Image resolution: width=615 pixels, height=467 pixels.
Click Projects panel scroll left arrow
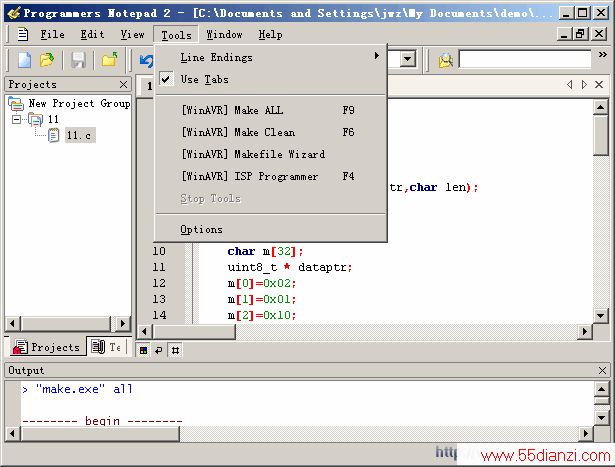(x=13, y=323)
